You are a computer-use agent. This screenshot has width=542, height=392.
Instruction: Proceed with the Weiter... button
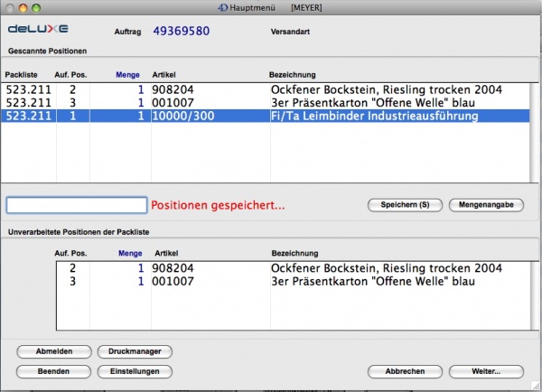(486, 371)
